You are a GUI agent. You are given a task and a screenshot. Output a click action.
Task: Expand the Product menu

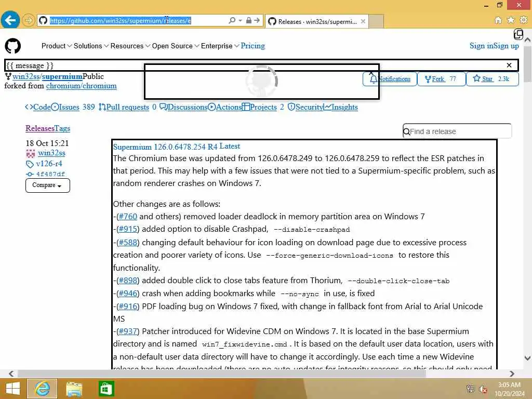57,46
